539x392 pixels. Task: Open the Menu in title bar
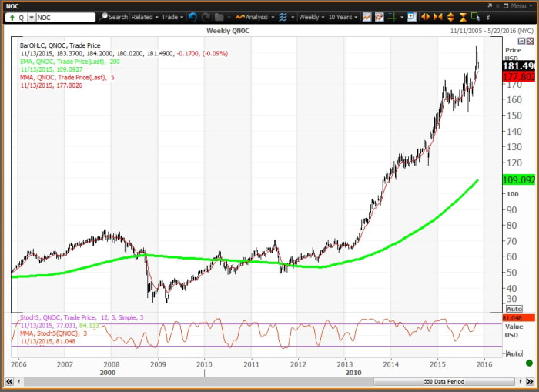(x=516, y=5)
